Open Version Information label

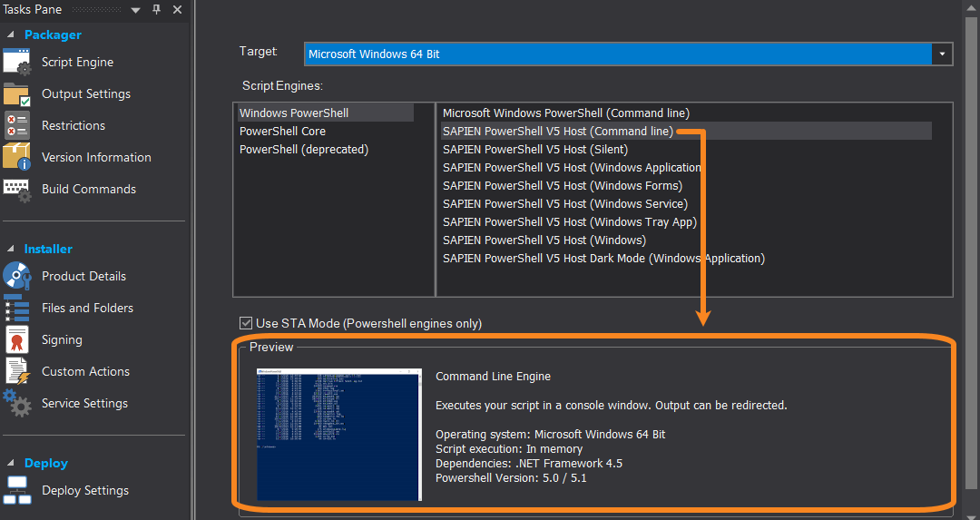[x=96, y=158]
